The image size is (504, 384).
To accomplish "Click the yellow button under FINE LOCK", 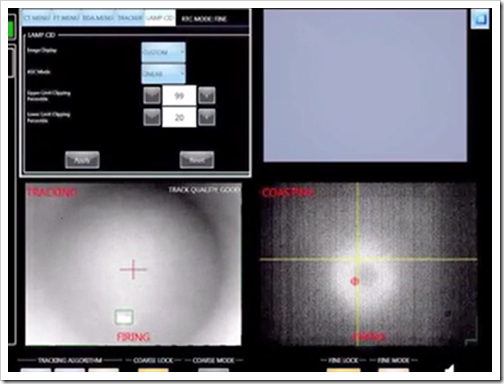I will tap(343, 370).
